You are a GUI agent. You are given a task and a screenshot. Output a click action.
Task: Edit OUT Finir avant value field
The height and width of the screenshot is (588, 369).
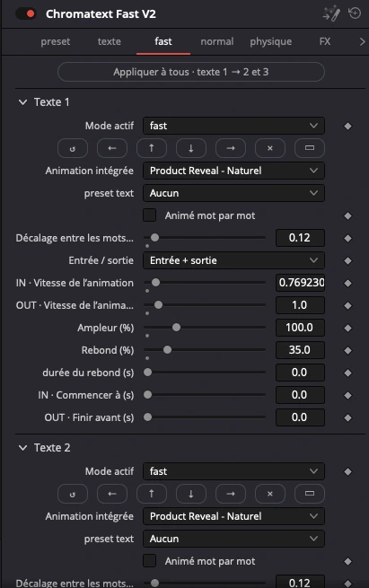click(300, 417)
